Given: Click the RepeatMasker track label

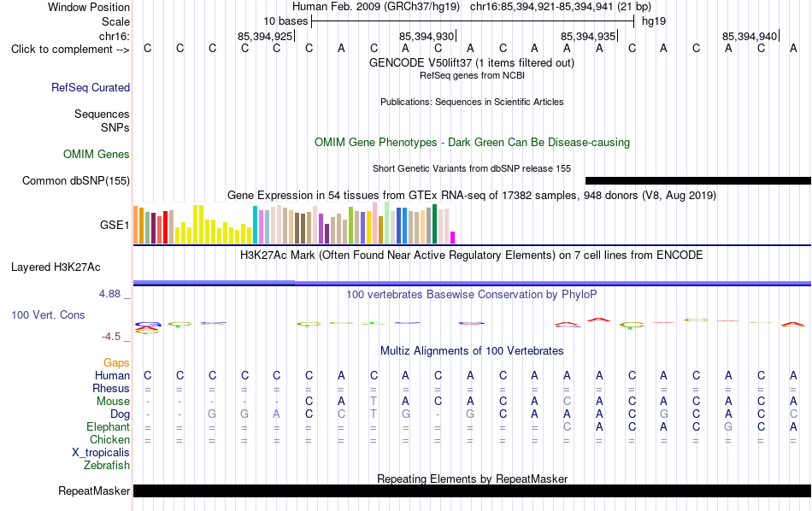Looking at the screenshot, I should (94, 490).
